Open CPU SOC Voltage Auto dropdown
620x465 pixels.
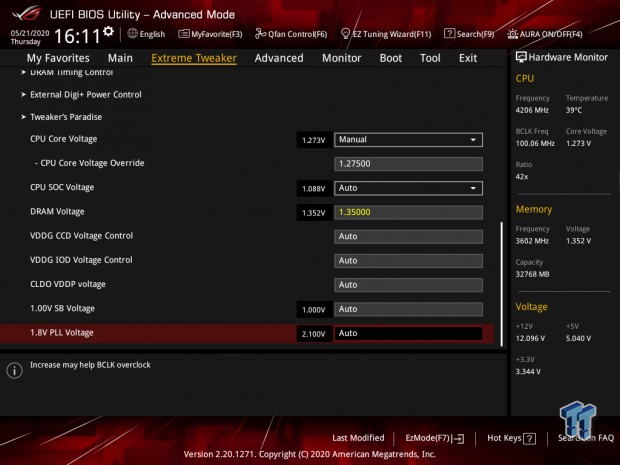(408, 188)
